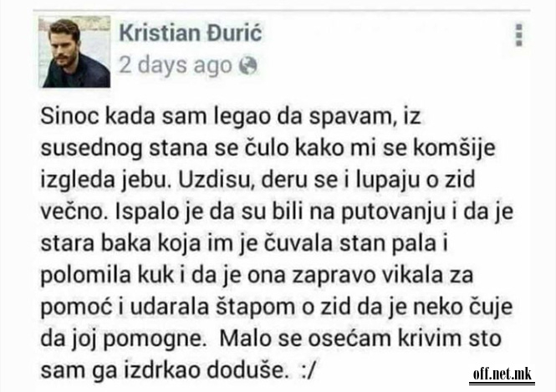Open the Kristian Đurić author name link
The image size is (556, 392).
(191, 33)
